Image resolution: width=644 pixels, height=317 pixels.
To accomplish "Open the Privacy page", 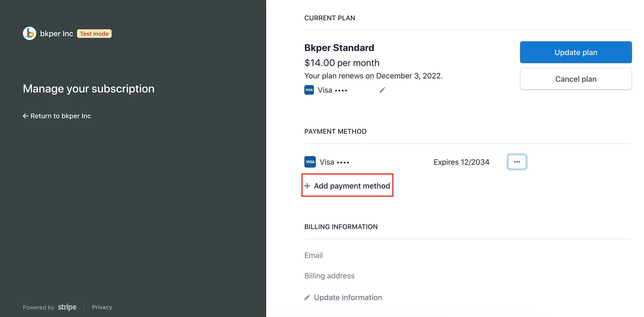I will pos(102,307).
